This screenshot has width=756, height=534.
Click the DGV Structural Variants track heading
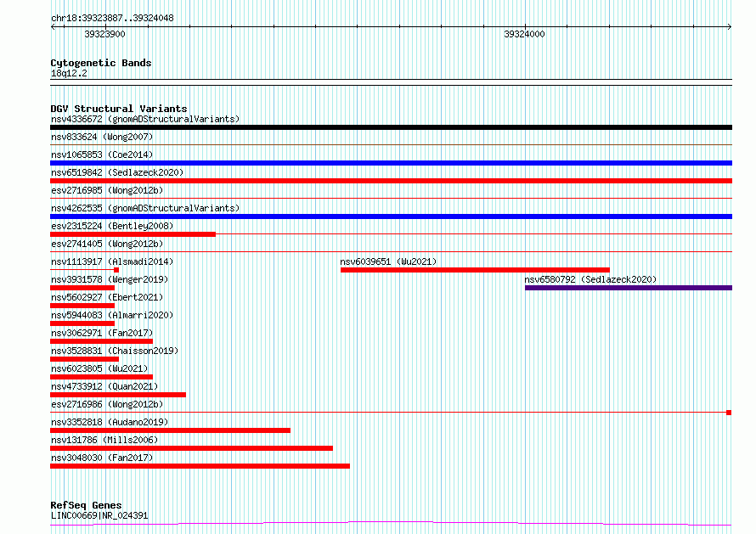pyautogui.click(x=119, y=109)
